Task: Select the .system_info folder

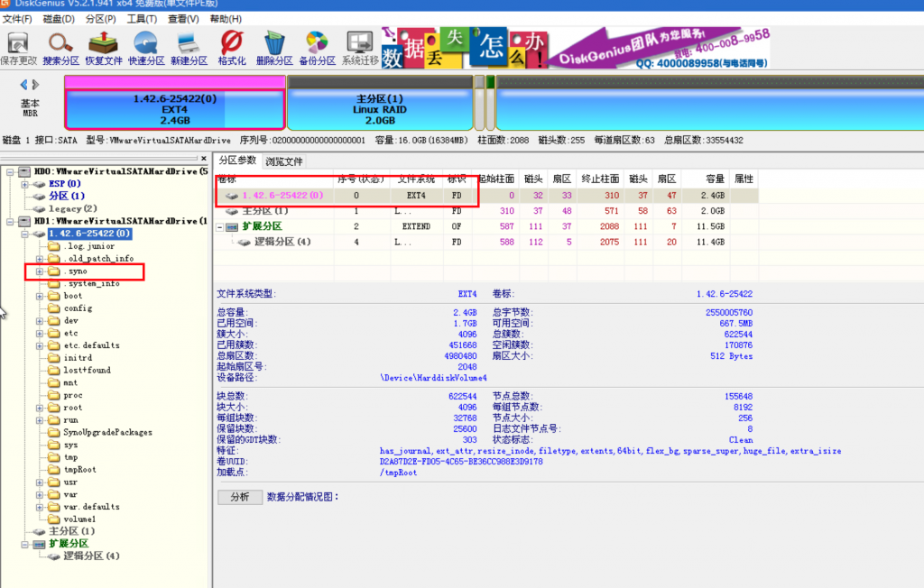Action: [x=91, y=283]
